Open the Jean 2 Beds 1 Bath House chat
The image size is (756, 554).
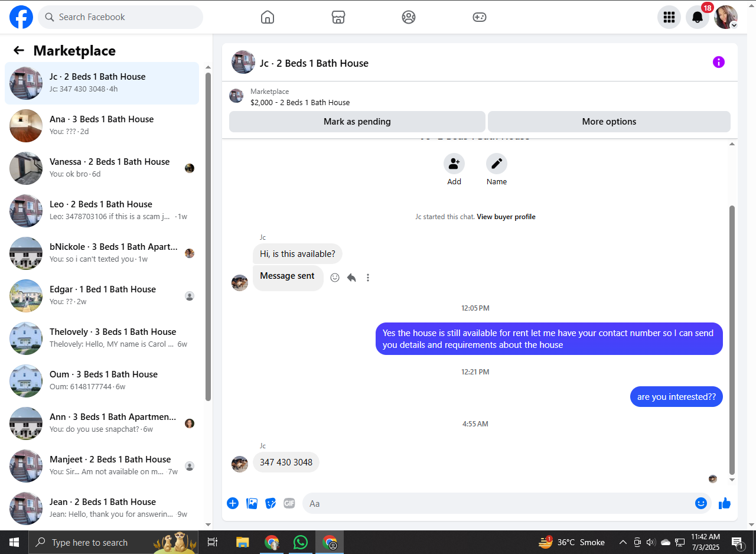point(102,509)
